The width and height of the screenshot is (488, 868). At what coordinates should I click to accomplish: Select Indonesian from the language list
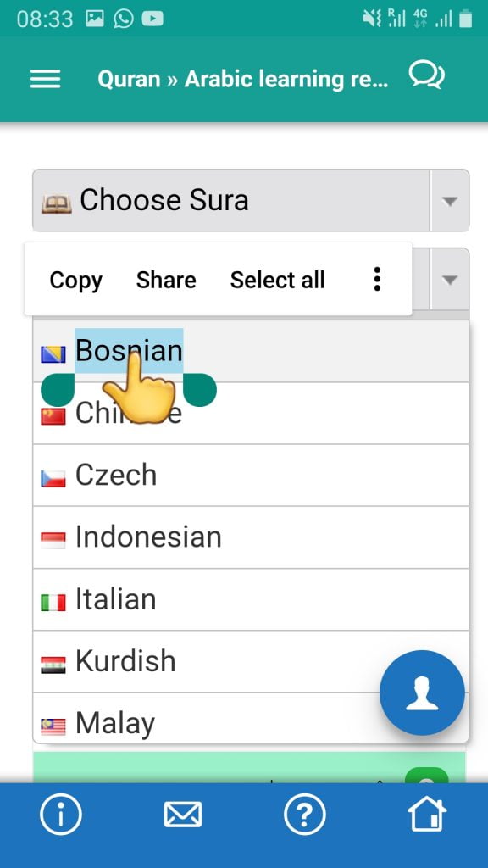pyautogui.click(x=251, y=537)
